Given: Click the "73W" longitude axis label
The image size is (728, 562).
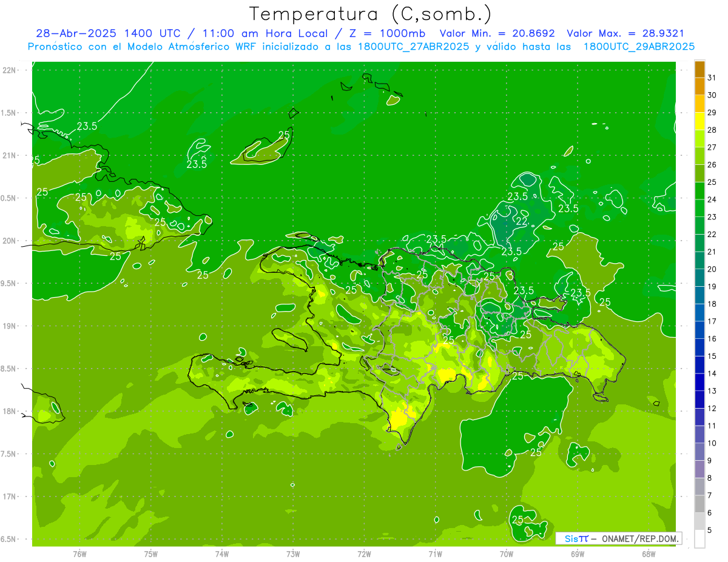Looking at the screenshot, I should point(293,554).
